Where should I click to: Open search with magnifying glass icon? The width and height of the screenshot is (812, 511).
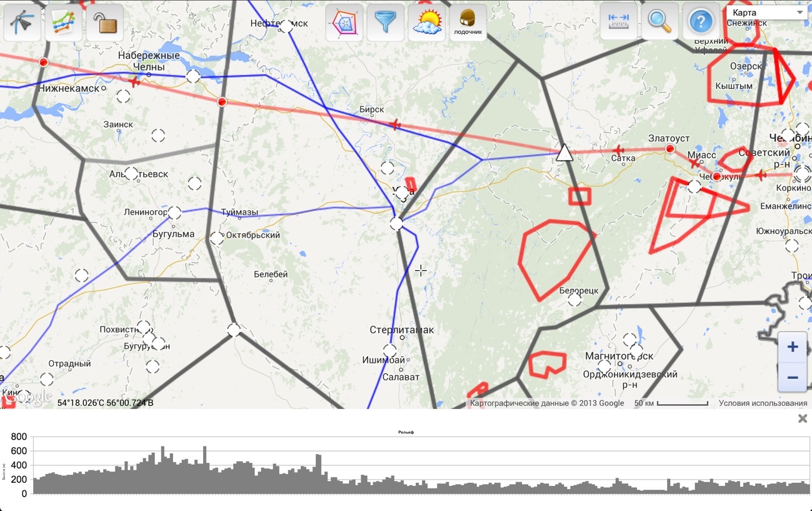660,21
